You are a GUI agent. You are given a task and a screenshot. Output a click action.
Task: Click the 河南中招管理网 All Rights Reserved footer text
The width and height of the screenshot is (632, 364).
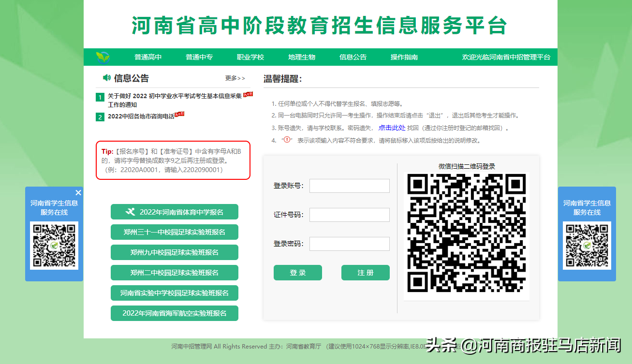[x=219, y=346]
